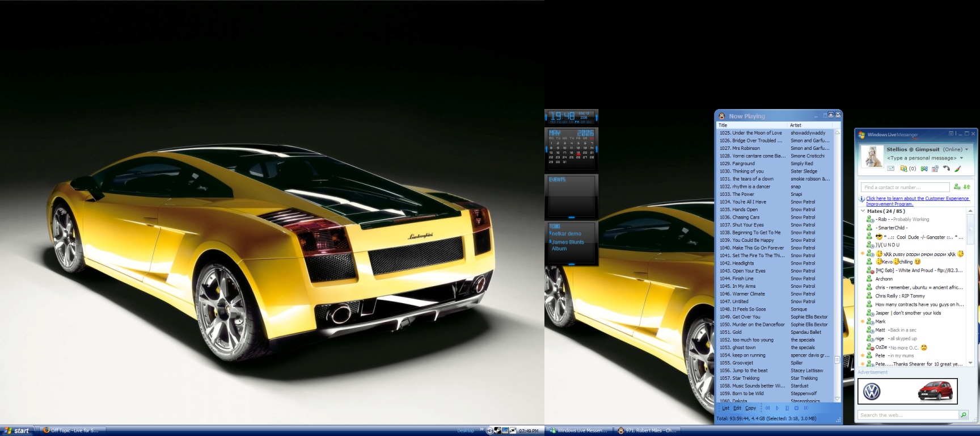Click the Customer Experience Improvement Program link
Image resolution: width=980 pixels, height=436 pixels.
918,201
